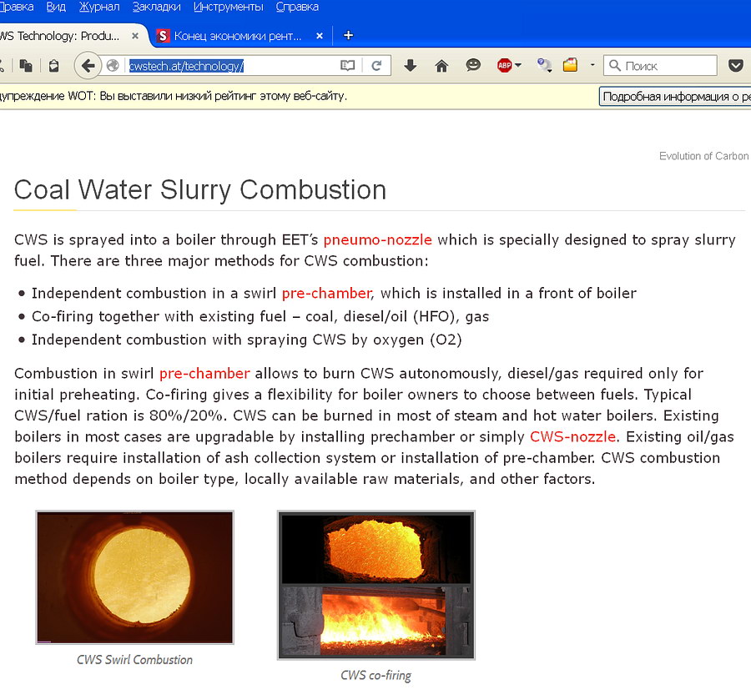Click the magnifier icon in the search box
The image size is (751, 700).
point(615,65)
